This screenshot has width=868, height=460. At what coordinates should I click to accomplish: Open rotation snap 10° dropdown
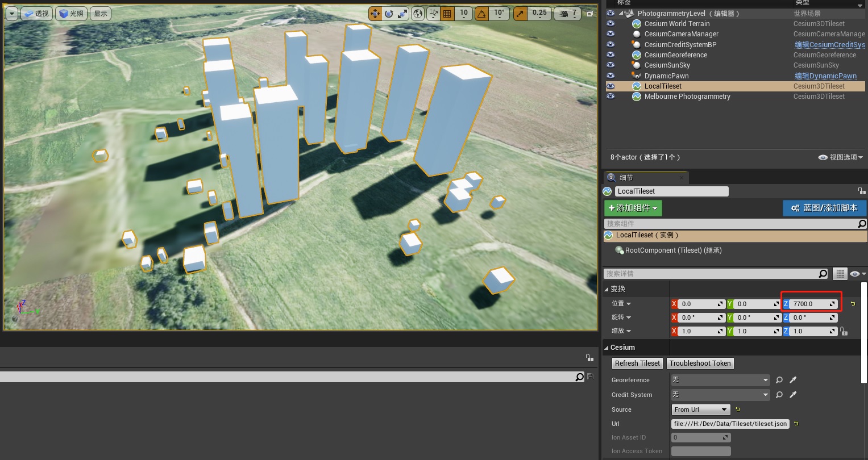click(x=499, y=13)
